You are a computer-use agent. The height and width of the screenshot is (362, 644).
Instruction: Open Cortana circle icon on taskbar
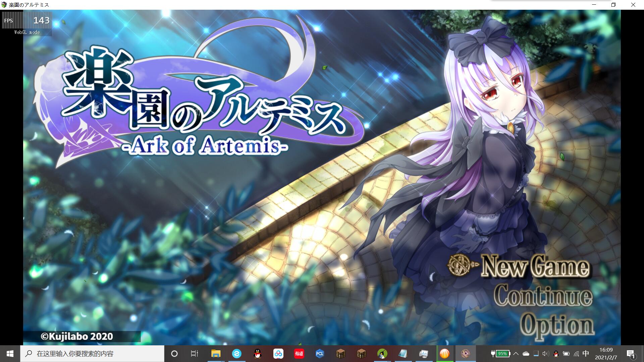[x=174, y=354]
